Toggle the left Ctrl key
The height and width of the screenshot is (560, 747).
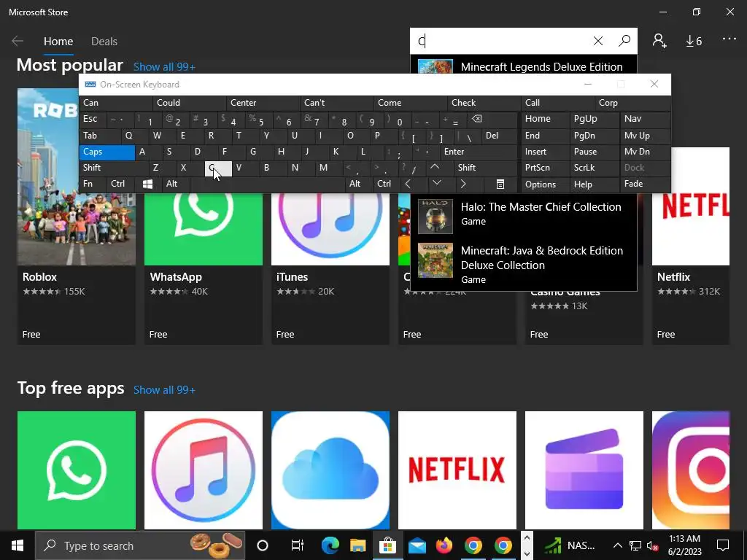point(120,184)
